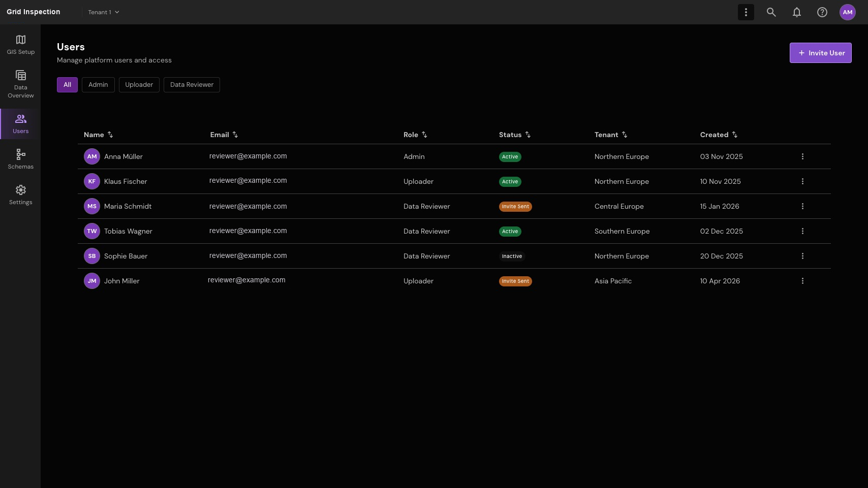Screen dimensions: 868x488
Task: Click Klaus Fischer name
Action: [126, 181]
